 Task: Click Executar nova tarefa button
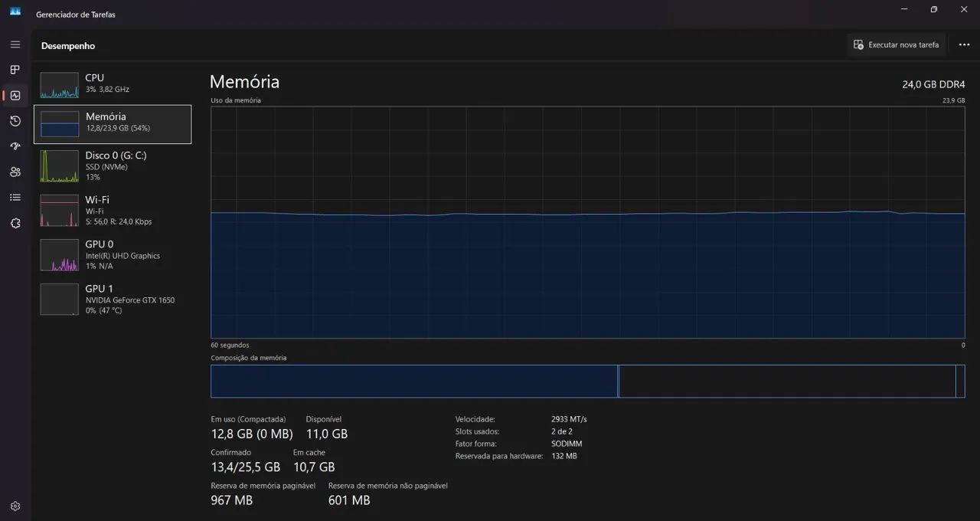(897, 45)
